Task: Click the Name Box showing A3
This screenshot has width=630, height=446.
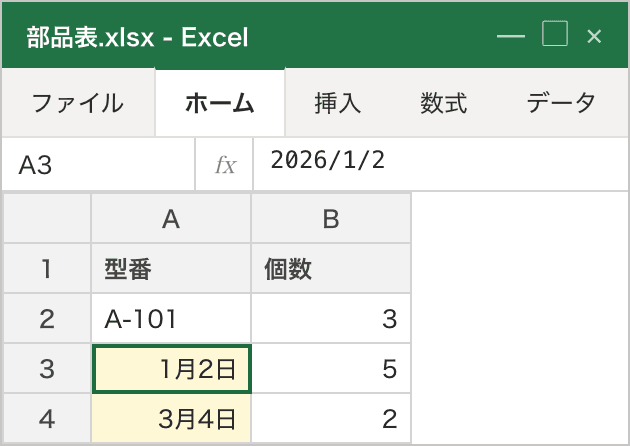Action: pos(98,164)
